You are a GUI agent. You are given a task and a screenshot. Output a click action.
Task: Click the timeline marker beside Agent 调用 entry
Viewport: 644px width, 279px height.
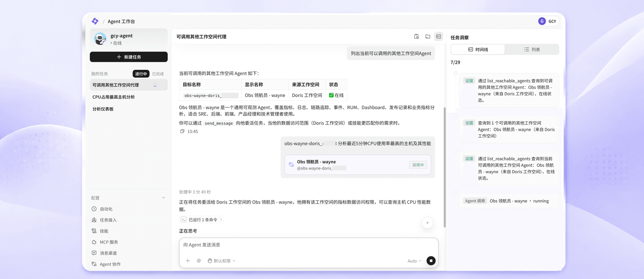[456, 193]
